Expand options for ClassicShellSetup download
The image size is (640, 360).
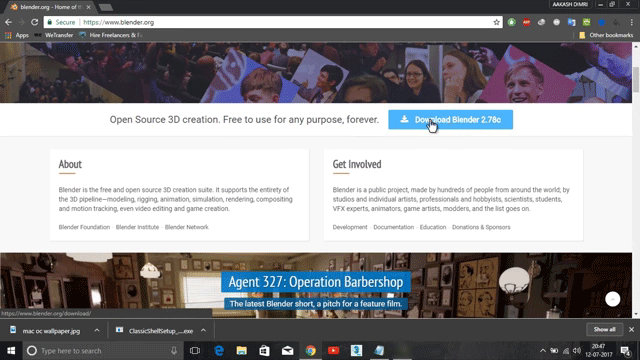click(x=203, y=331)
